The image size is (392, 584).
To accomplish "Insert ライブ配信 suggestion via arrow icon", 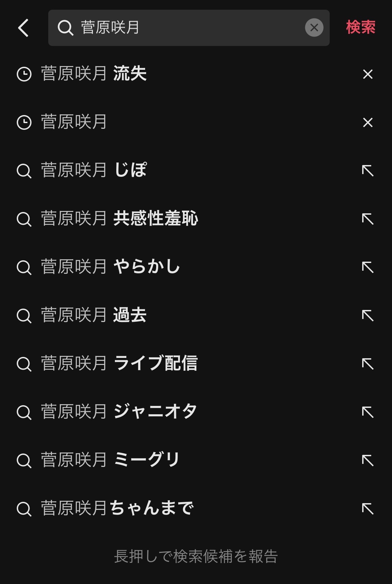I will 368,364.
